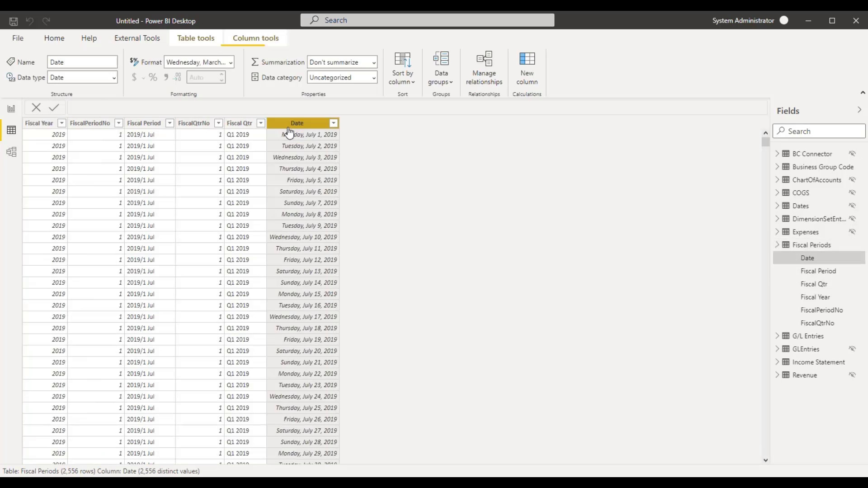Click the Sort by column icon
The height and width of the screenshot is (488, 868).
(402, 68)
